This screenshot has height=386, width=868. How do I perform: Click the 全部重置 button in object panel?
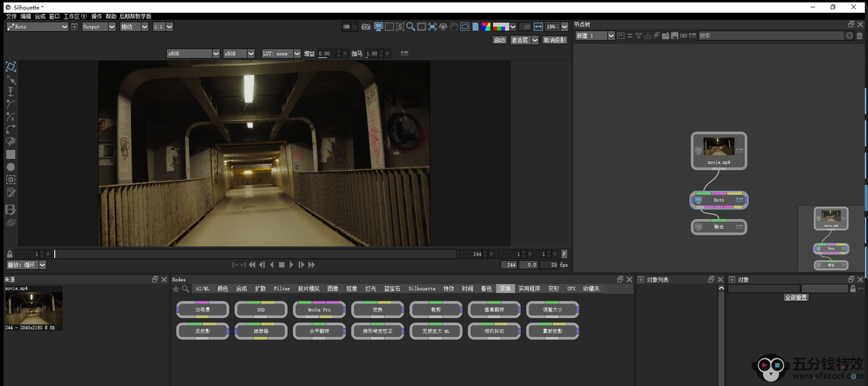click(x=796, y=297)
